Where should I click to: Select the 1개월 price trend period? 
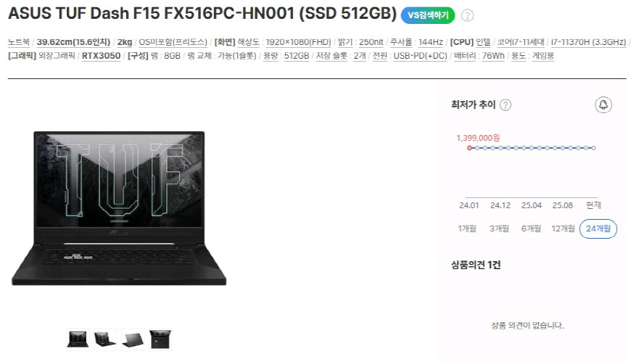(467, 229)
